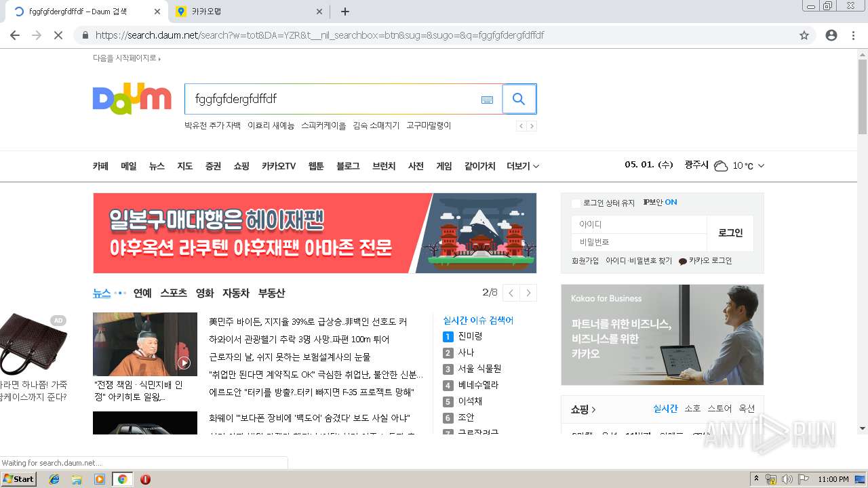This screenshot has width=868, height=488.
Task: Click the site lock icon in address bar
Action: [85, 35]
